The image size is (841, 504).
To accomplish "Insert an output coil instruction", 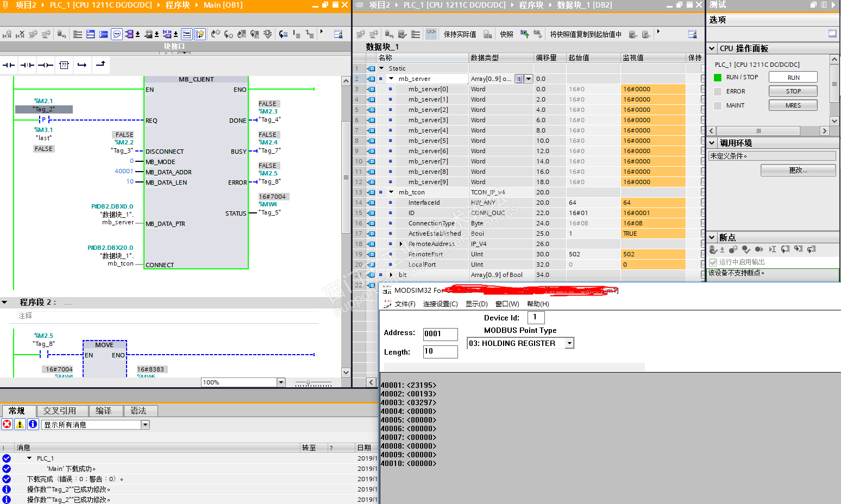I will coord(46,65).
